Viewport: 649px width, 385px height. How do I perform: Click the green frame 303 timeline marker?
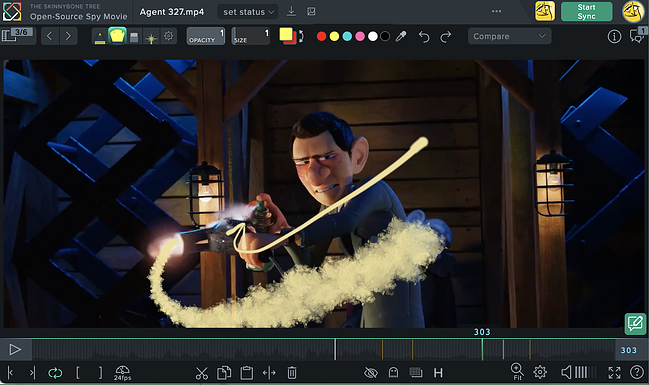[482, 349]
